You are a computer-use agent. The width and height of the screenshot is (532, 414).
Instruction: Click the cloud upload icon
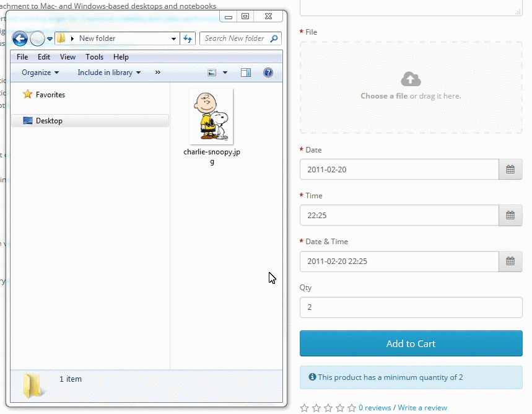tap(411, 79)
